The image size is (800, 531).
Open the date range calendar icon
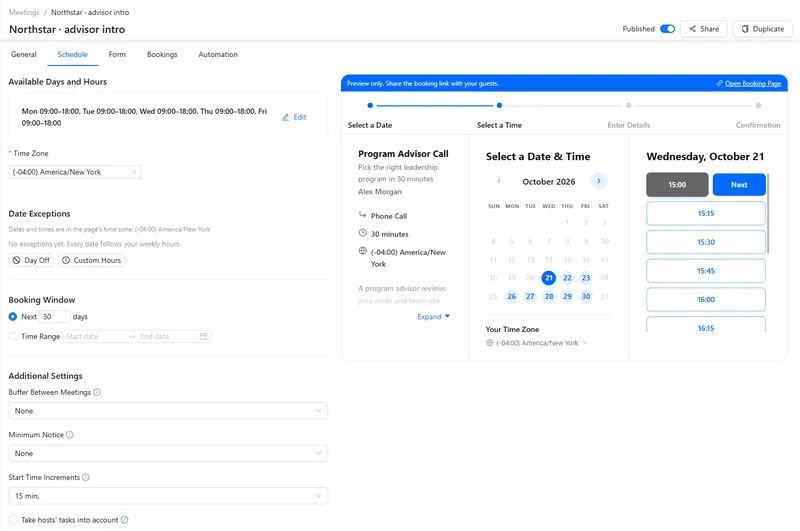click(x=203, y=336)
